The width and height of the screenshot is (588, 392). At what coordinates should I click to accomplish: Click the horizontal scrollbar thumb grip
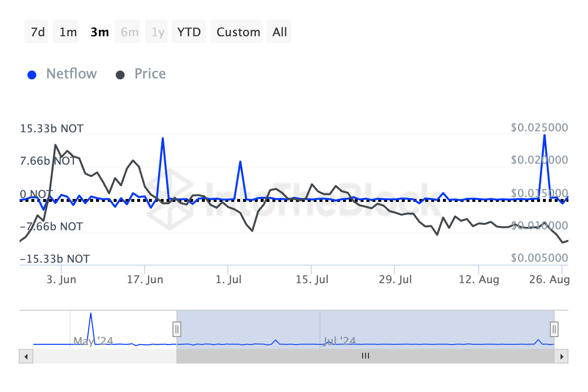coord(365,356)
